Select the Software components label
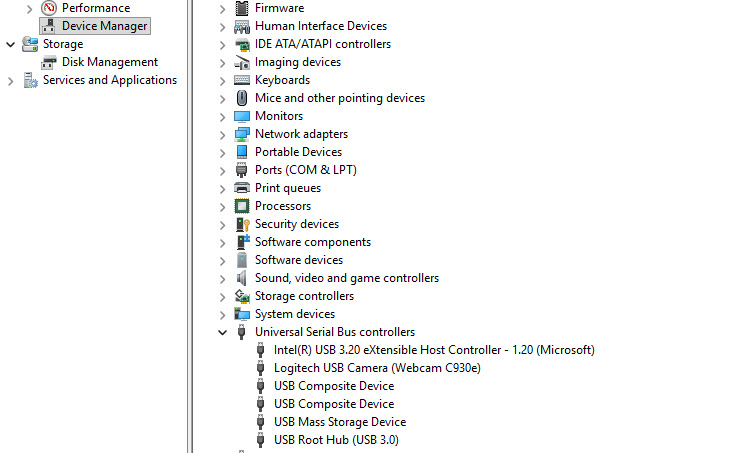The image size is (740, 453). pos(313,242)
